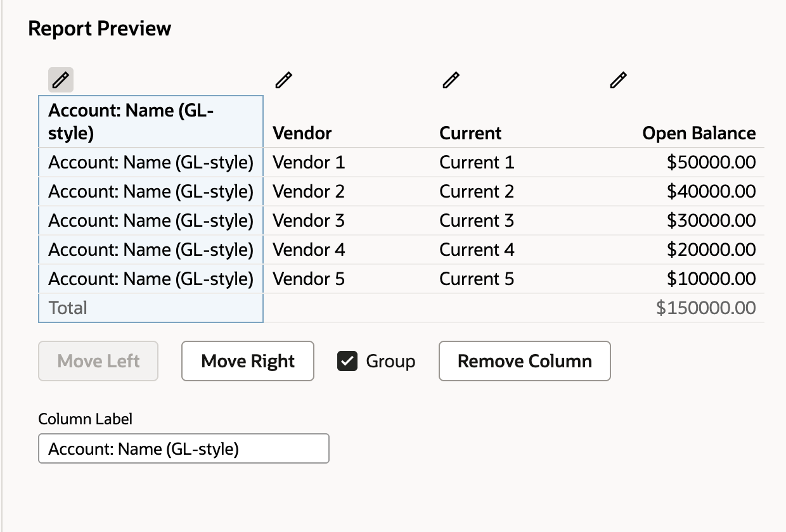Viewport: 786px width, 532px height.
Task: Click edit pencil above Vendor column
Action: [284, 80]
